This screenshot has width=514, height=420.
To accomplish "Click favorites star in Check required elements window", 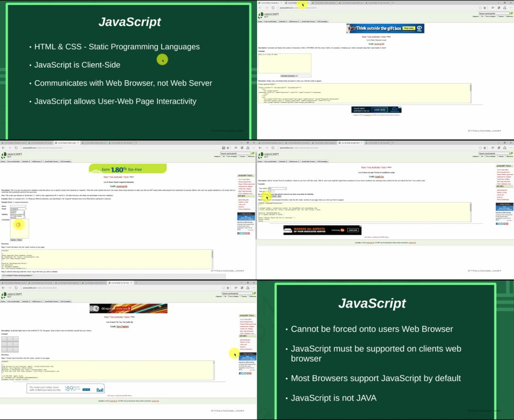I will pyautogui.click(x=227, y=148).
